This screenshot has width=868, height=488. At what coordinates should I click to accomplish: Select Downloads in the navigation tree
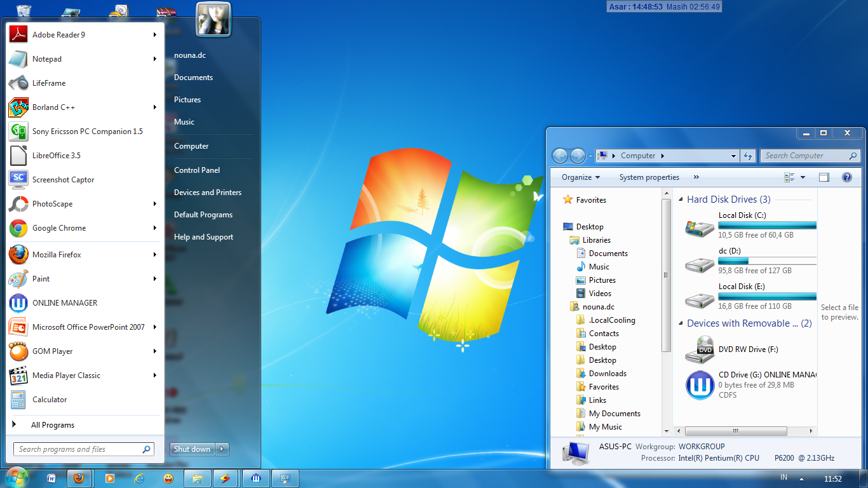(607, 374)
